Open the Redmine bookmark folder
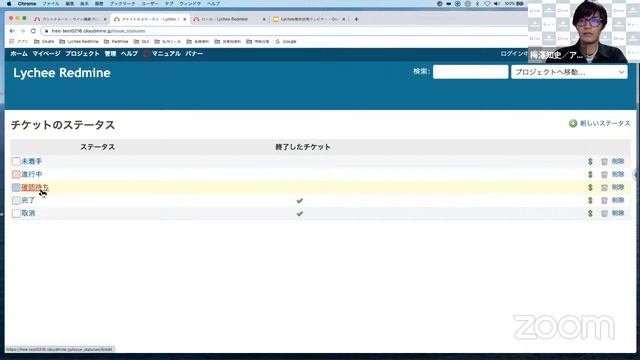Image resolution: width=640 pixels, height=360 pixels. tap(116, 42)
